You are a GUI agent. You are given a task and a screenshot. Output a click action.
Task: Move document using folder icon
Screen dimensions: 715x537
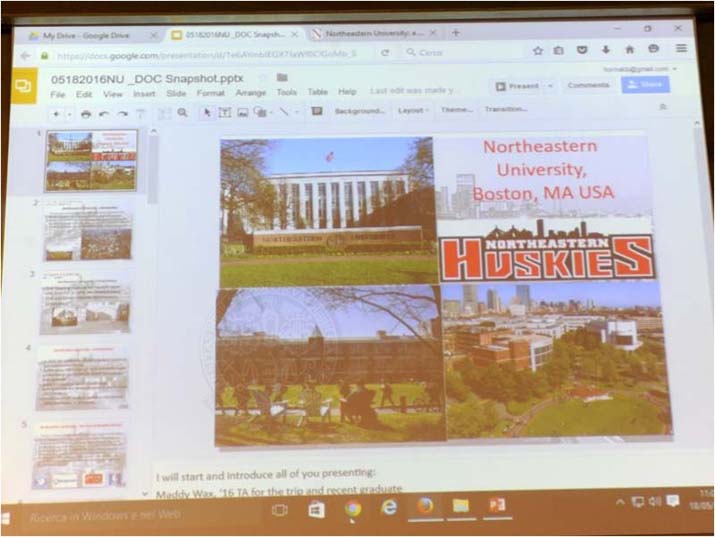tap(282, 77)
